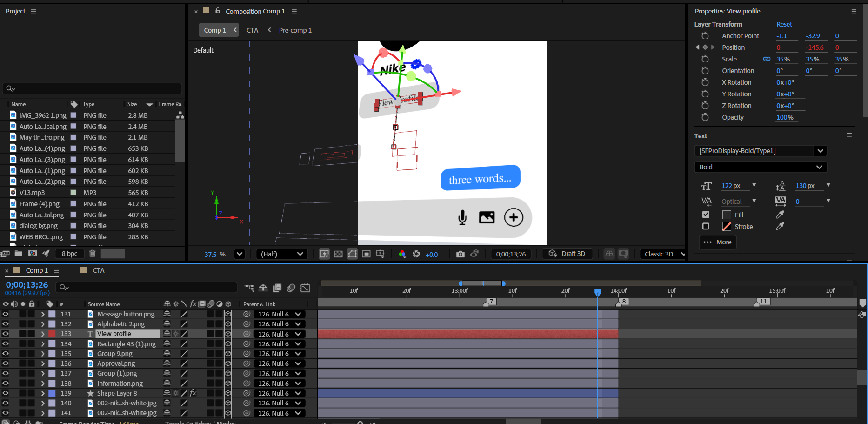The width and height of the screenshot is (868, 424).
Task: Click timeline marker 8
Action: tap(623, 302)
